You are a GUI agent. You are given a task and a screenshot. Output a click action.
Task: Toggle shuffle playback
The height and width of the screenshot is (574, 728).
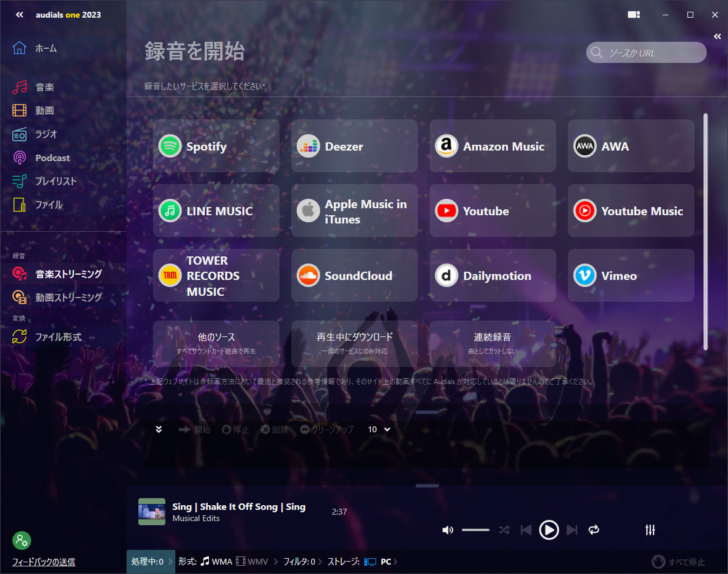(504, 530)
